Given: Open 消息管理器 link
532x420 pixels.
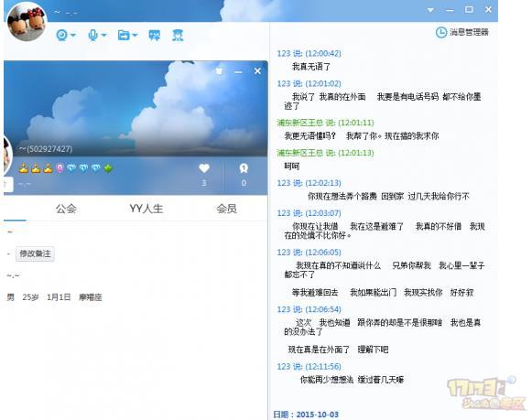Looking at the screenshot, I should pos(469,33).
